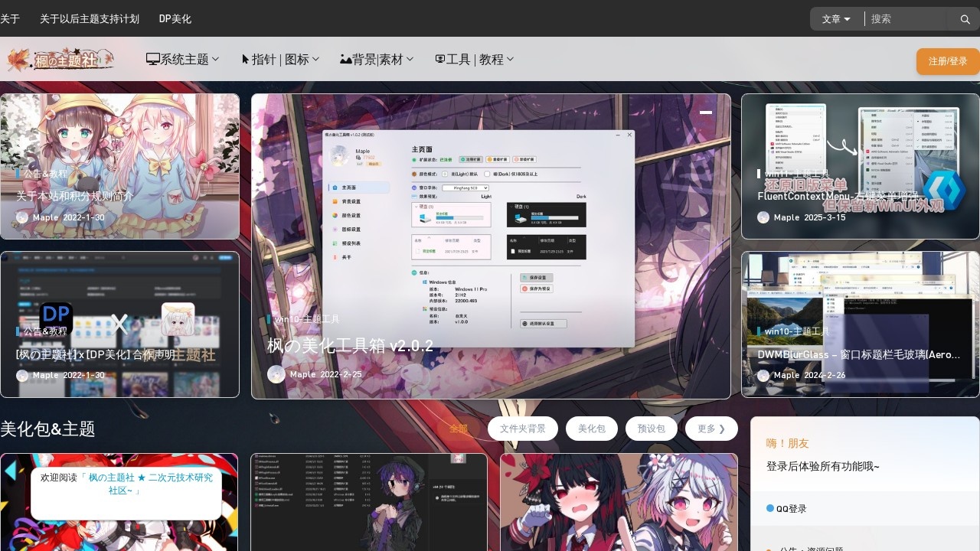Viewport: 980px width, 551px height.
Task: Expand the 工具 | 教程 menu
Action: pyautogui.click(x=475, y=59)
